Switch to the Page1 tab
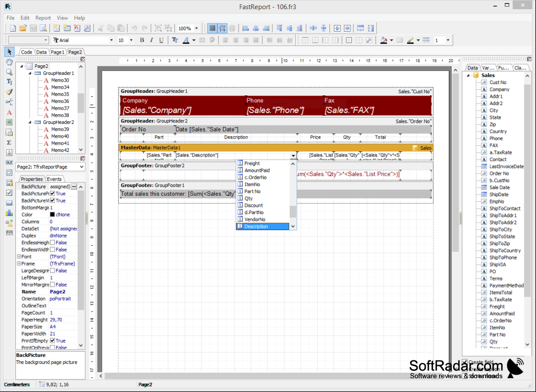 (x=57, y=53)
